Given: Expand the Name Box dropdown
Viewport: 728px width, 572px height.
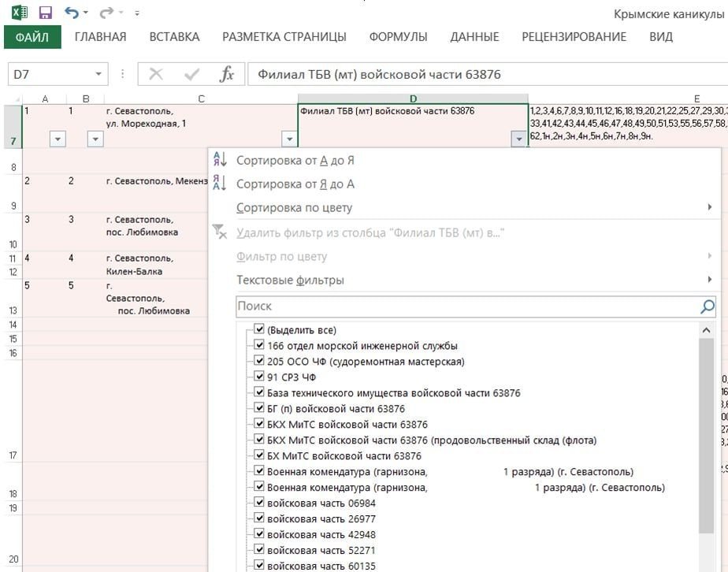Looking at the screenshot, I should pyautogui.click(x=98, y=74).
